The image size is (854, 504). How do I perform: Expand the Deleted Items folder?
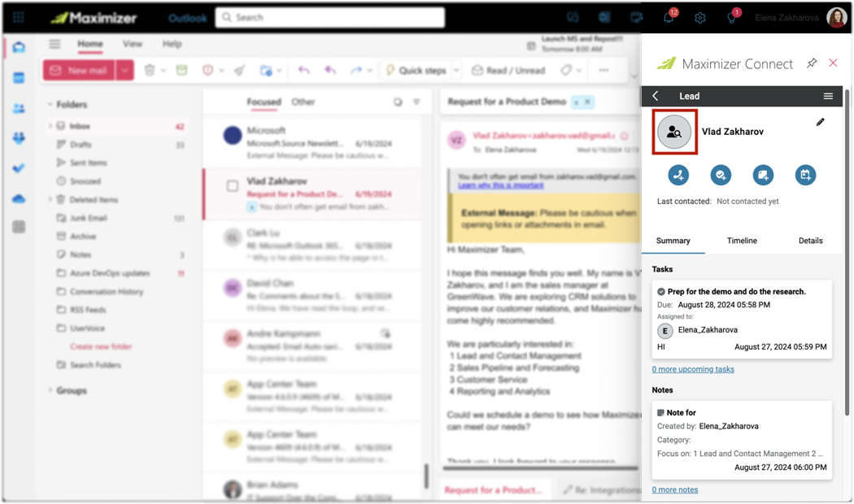[50, 199]
